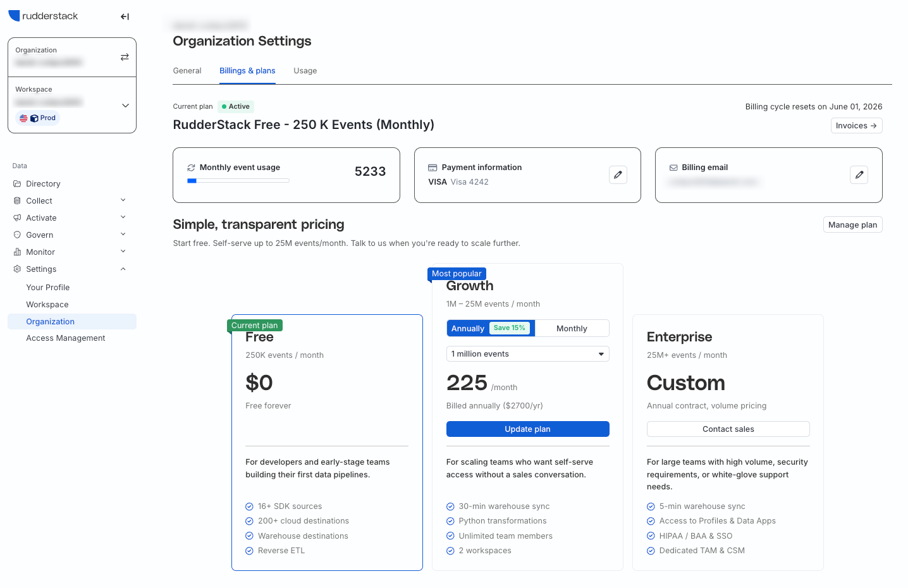Switch to the Billings & plans tab
Image resolution: width=908 pixels, height=588 pixels.
[247, 71]
